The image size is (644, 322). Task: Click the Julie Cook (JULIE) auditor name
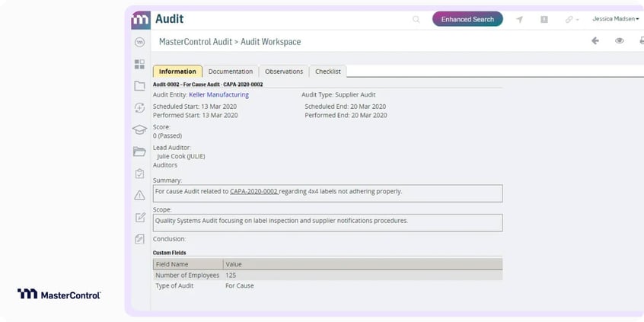181,156
